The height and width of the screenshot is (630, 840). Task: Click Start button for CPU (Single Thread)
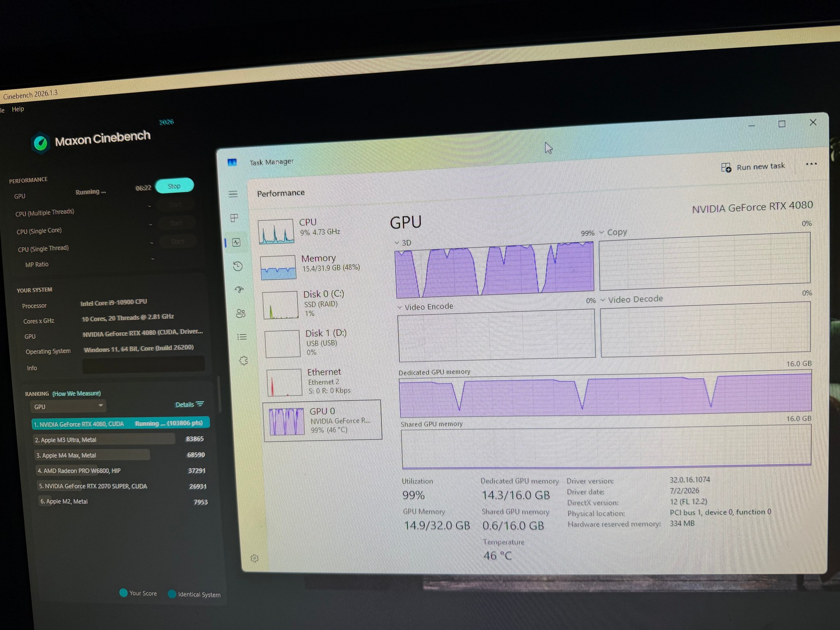(x=178, y=241)
